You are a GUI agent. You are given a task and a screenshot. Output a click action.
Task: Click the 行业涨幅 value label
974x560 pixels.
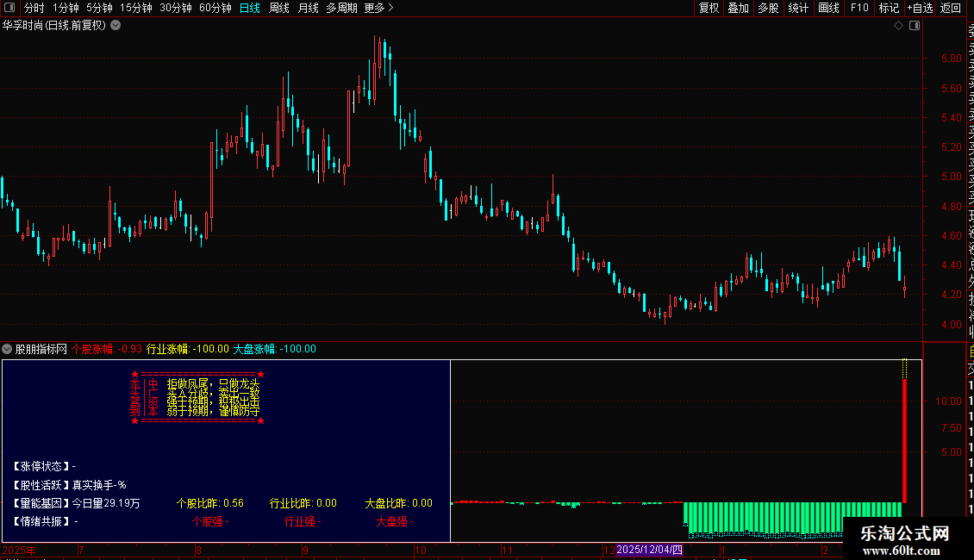[188, 349]
